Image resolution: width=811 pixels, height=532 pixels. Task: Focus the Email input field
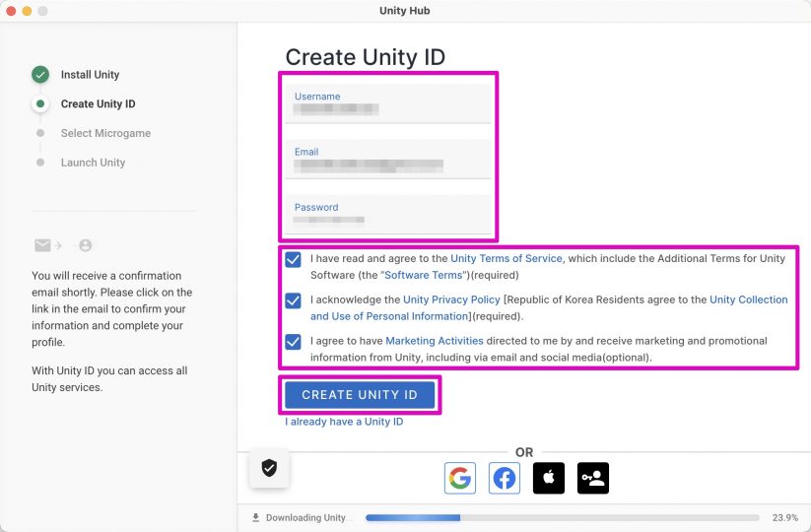[x=388, y=159]
